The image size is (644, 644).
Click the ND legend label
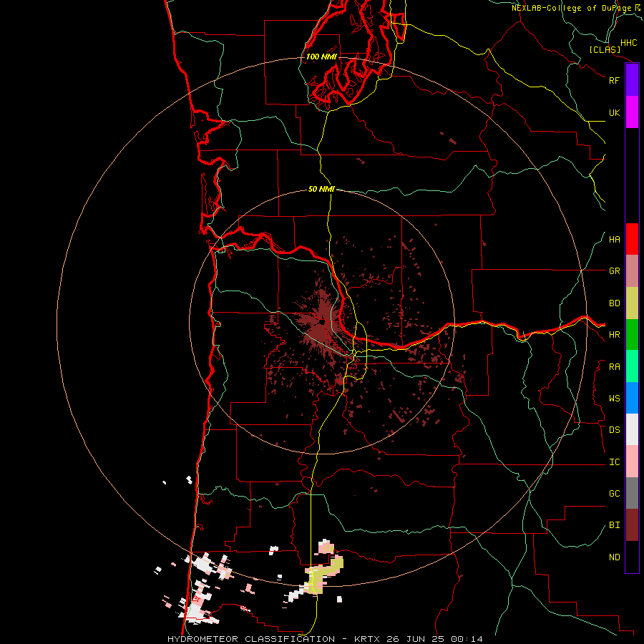point(614,557)
